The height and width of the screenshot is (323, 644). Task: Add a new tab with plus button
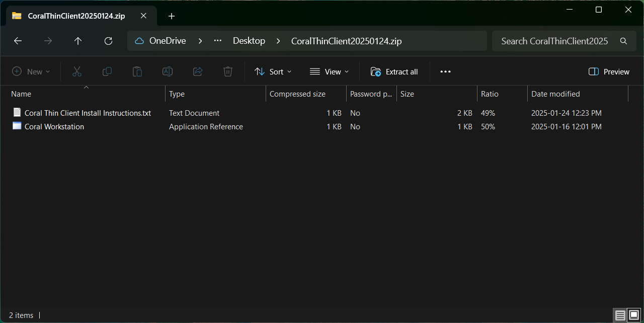point(172,16)
